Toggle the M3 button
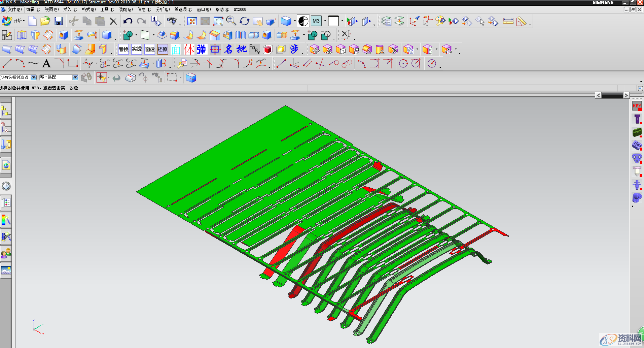The image size is (644, 348). click(316, 21)
